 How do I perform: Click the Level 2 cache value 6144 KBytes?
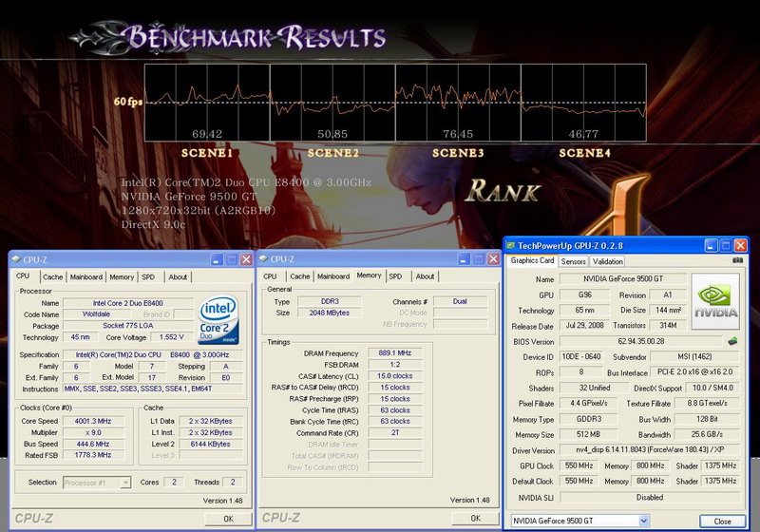[x=210, y=444]
